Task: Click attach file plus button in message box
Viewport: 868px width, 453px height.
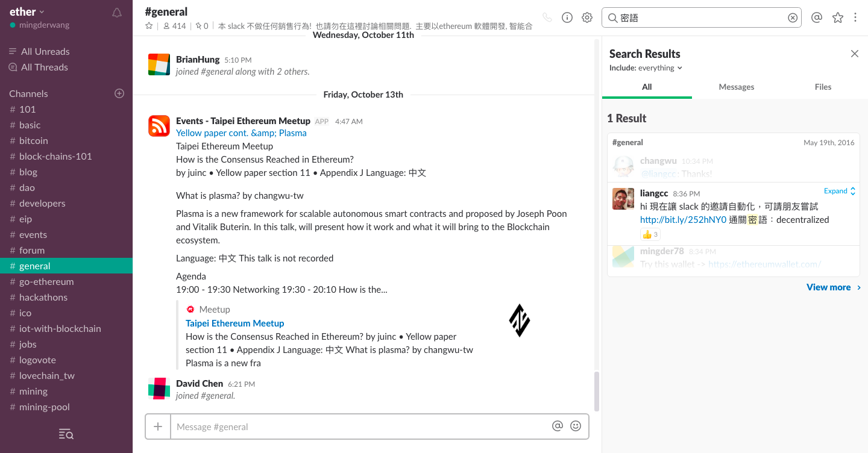Action: [158, 426]
